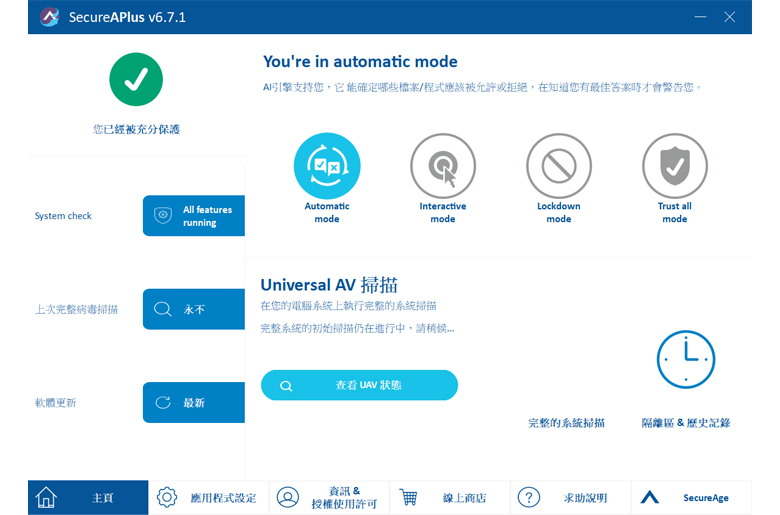
Task: Click the shopping cart icon
Action: click(408, 497)
